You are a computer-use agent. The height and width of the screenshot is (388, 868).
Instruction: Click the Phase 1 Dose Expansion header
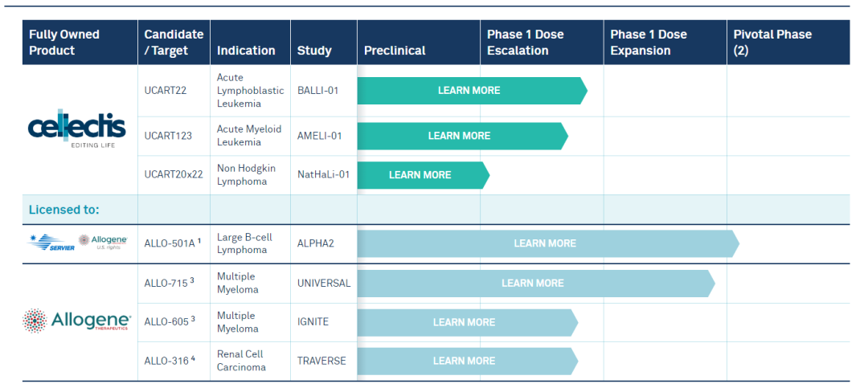point(648,43)
